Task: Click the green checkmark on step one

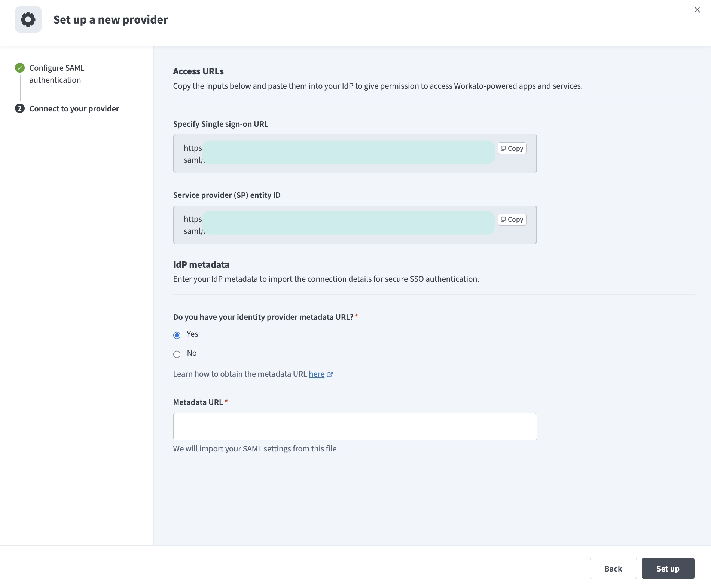Action: pyautogui.click(x=19, y=68)
